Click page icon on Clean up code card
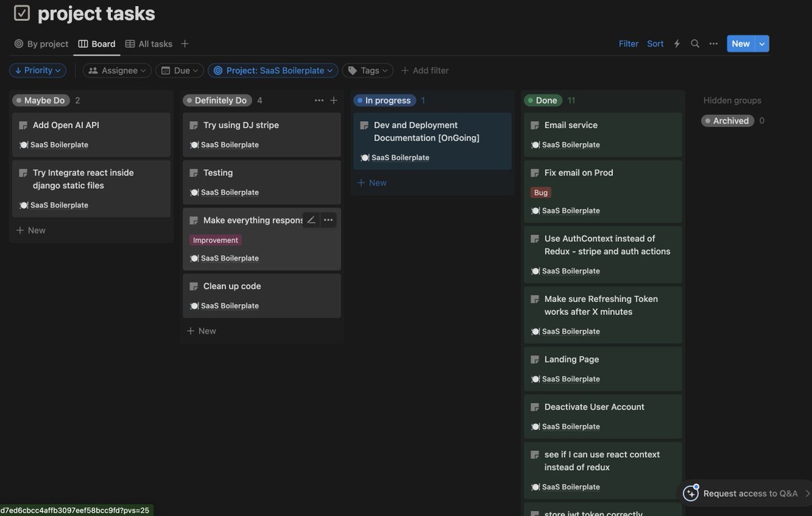This screenshot has height=516, width=812. click(x=194, y=286)
